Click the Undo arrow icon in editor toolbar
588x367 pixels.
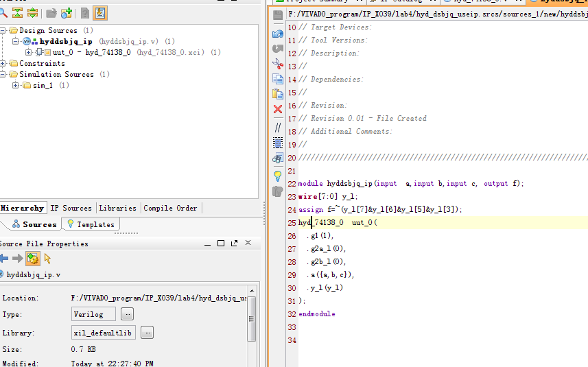(278, 34)
